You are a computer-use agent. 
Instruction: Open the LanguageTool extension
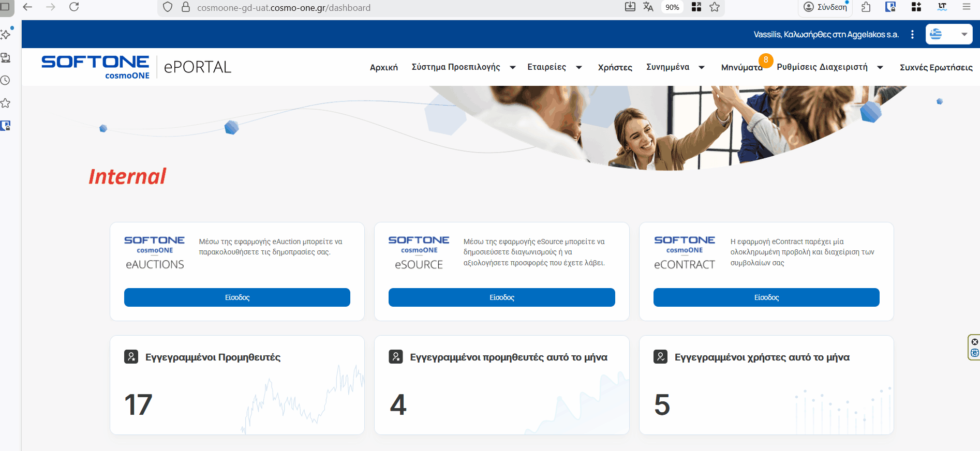pos(942,7)
